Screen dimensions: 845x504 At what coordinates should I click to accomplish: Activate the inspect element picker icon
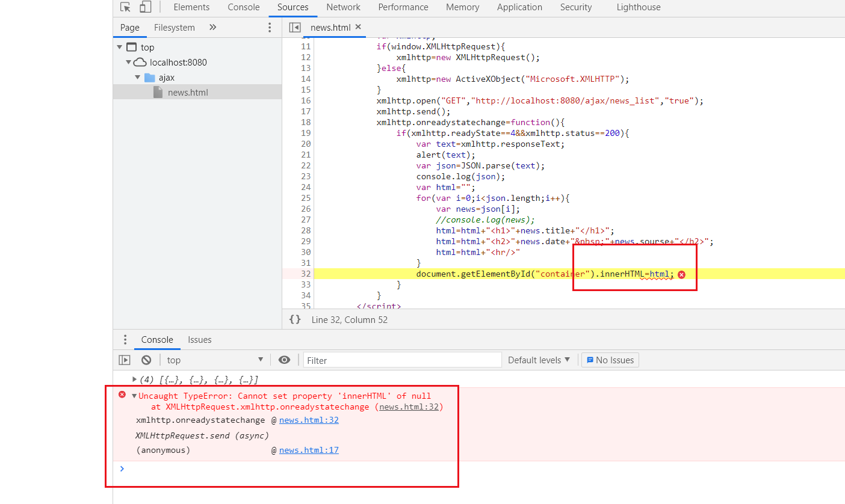click(x=125, y=7)
